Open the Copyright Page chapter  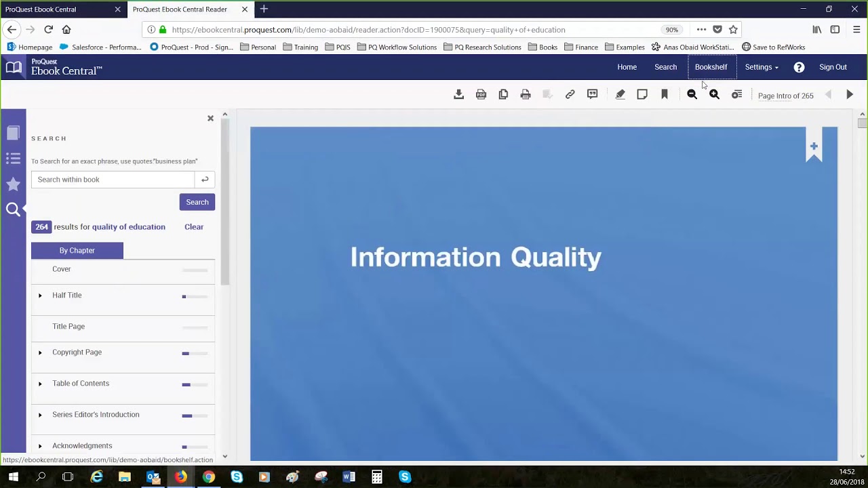[77, 352]
